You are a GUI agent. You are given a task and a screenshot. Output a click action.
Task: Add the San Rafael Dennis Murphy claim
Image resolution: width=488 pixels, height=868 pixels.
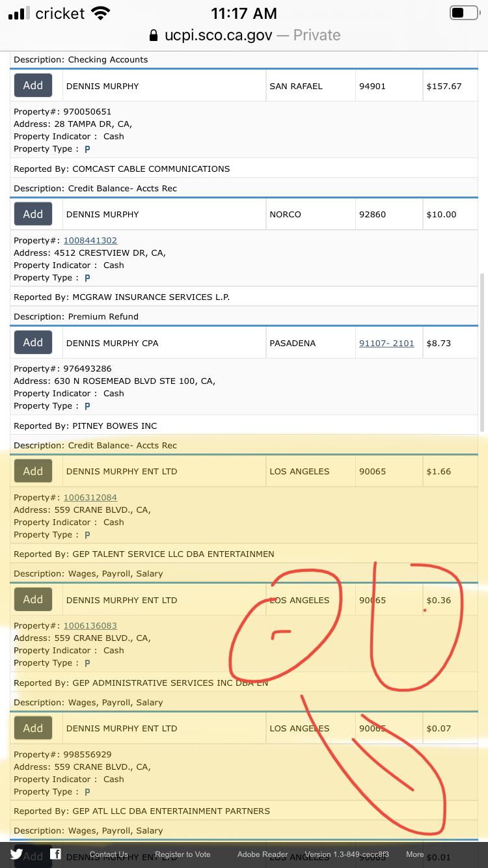pyautogui.click(x=33, y=85)
